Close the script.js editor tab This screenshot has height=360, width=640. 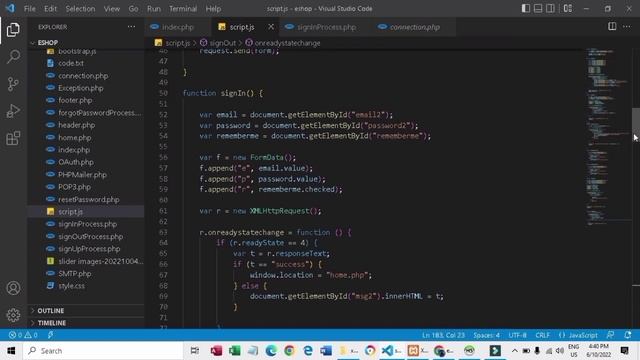point(271,27)
